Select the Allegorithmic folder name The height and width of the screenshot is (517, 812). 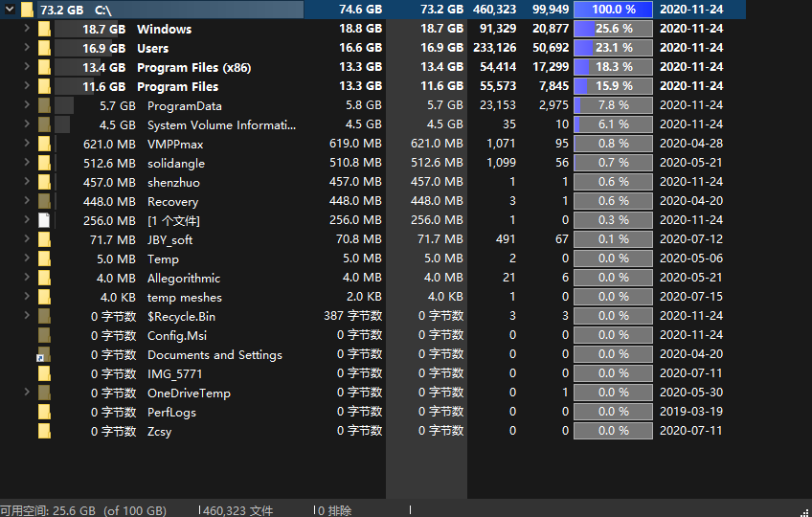click(184, 278)
